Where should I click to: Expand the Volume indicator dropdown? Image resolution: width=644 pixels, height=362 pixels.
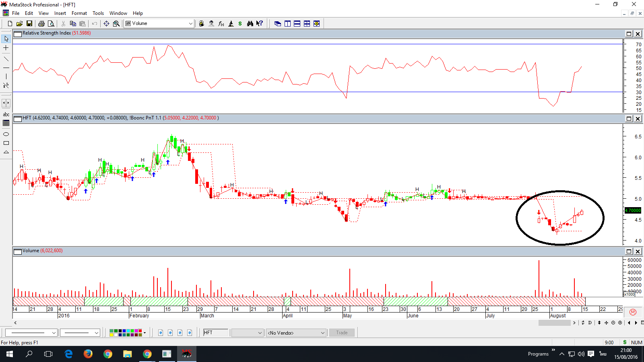(190, 24)
